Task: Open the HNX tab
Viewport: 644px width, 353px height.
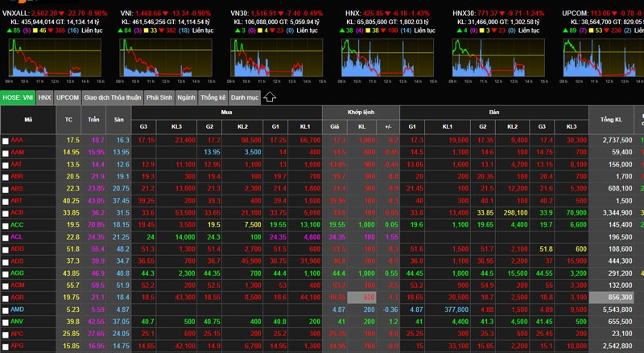Action: point(44,97)
